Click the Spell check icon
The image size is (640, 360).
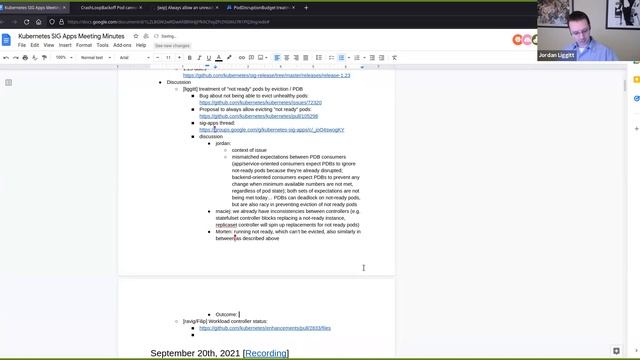tap(35, 58)
